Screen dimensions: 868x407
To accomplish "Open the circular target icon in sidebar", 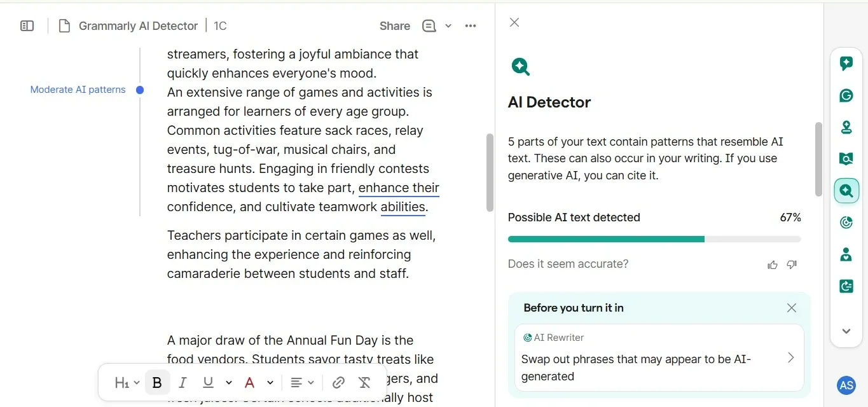I will click(846, 223).
